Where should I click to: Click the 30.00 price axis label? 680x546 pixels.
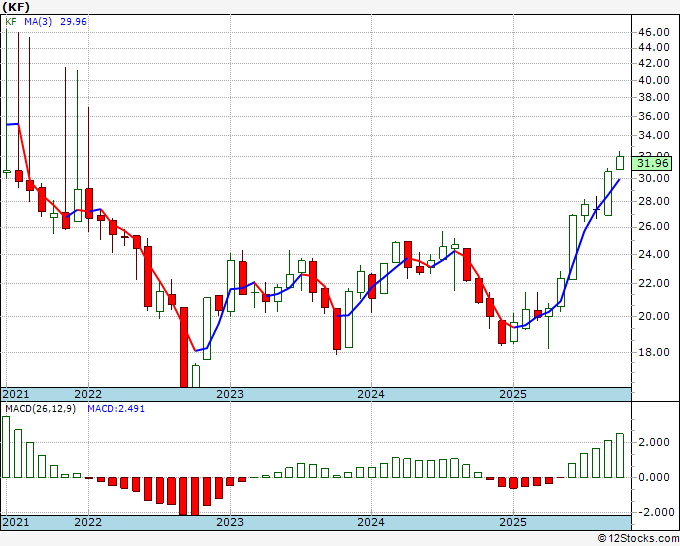653,178
